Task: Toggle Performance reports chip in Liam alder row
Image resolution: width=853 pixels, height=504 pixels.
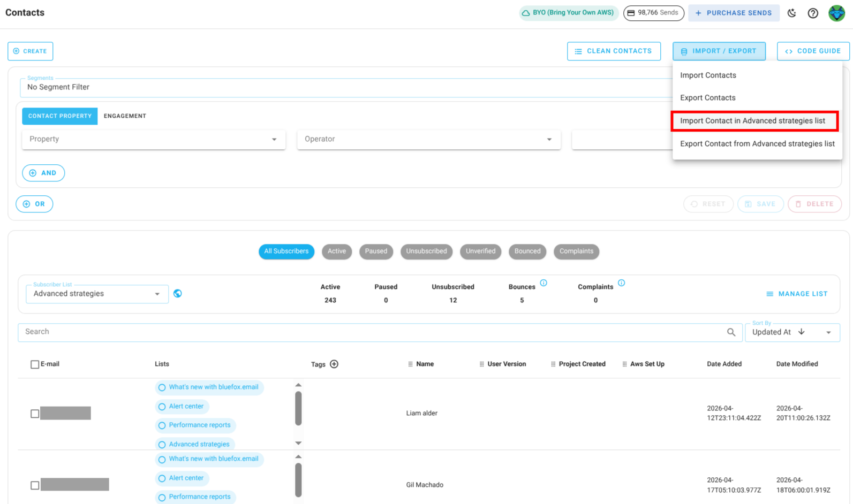Action: [195, 425]
